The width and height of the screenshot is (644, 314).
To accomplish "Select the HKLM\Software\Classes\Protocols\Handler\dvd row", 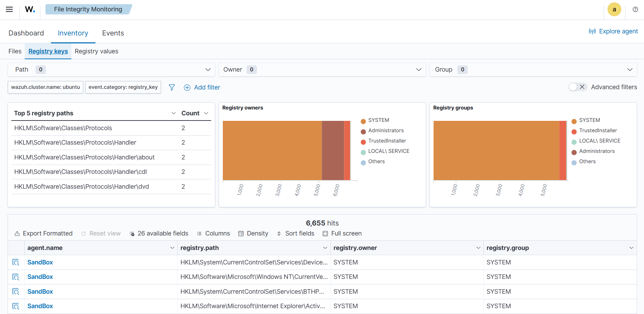I will click(111, 187).
